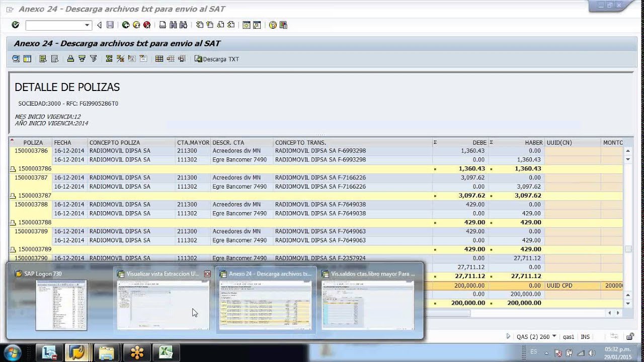This screenshot has height=362, width=644.
Task: Click the CONCEPTO POLIZA column header
Action: click(132, 143)
